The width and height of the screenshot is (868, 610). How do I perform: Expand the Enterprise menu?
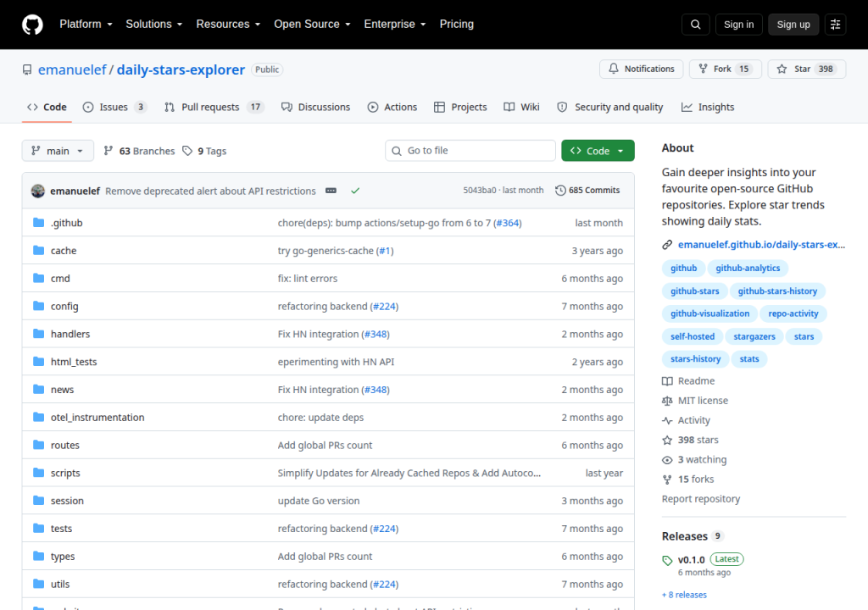pyautogui.click(x=395, y=25)
